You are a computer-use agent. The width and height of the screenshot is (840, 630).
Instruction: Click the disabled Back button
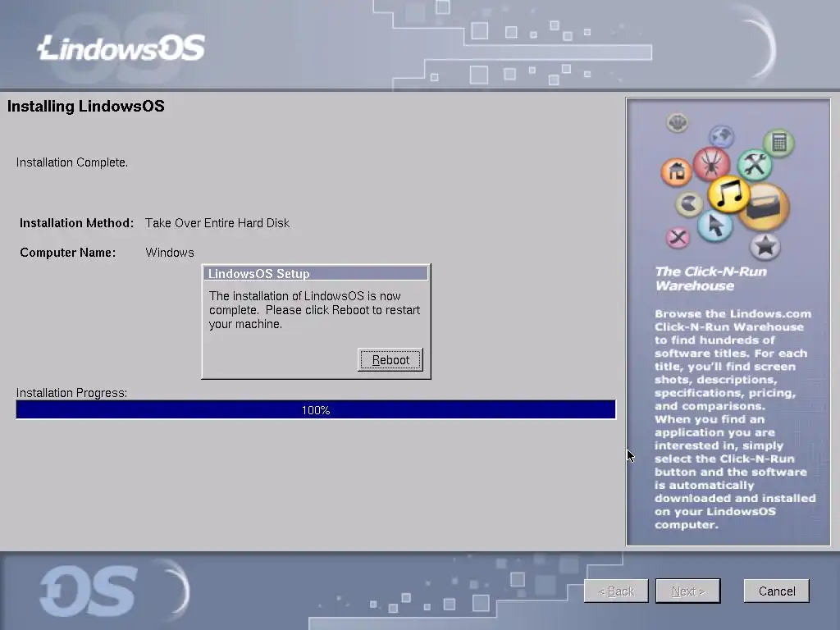tap(616, 591)
